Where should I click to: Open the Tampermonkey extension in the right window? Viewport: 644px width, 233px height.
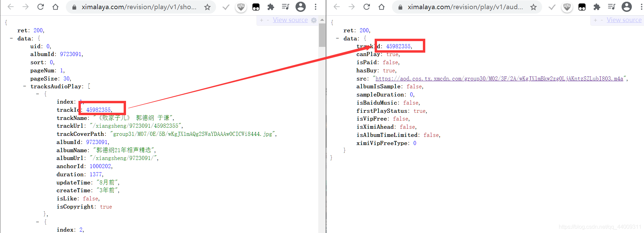point(582,7)
